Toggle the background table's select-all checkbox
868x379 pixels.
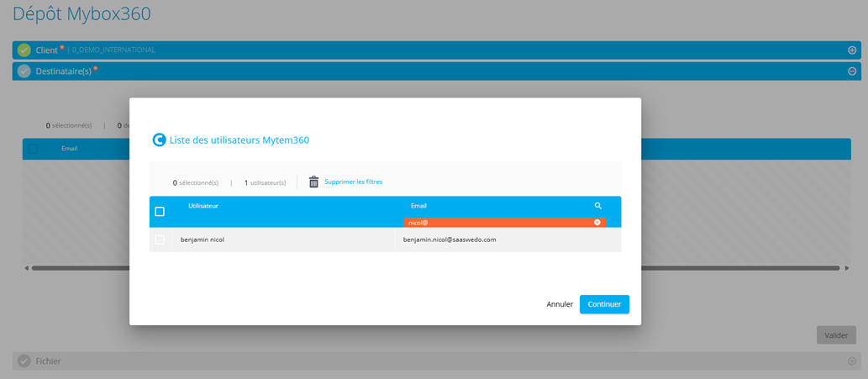pyautogui.click(x=34, y=149)
